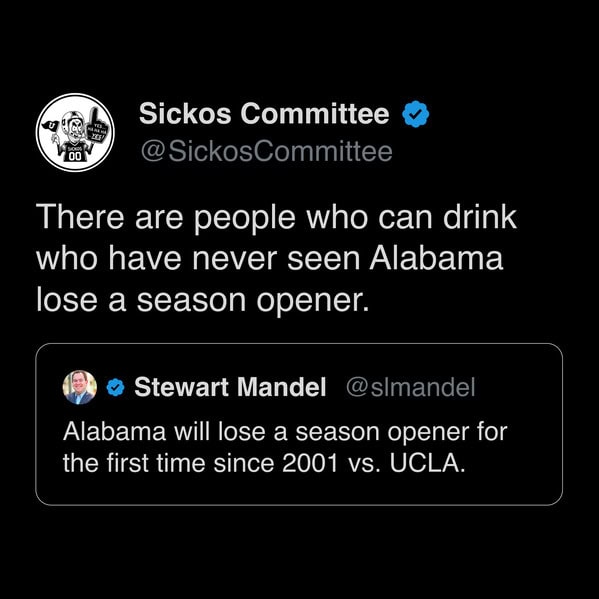Click the line 'There are people who can drink'
The height and width of the screenshot is (599, 599).
coord(276,218)
